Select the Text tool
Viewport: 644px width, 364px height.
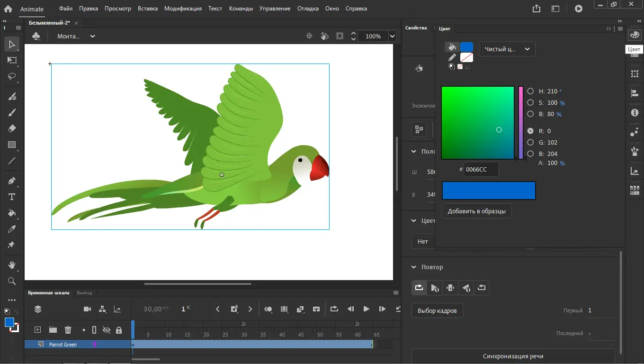pyautogui.click(x=12, y=197)
